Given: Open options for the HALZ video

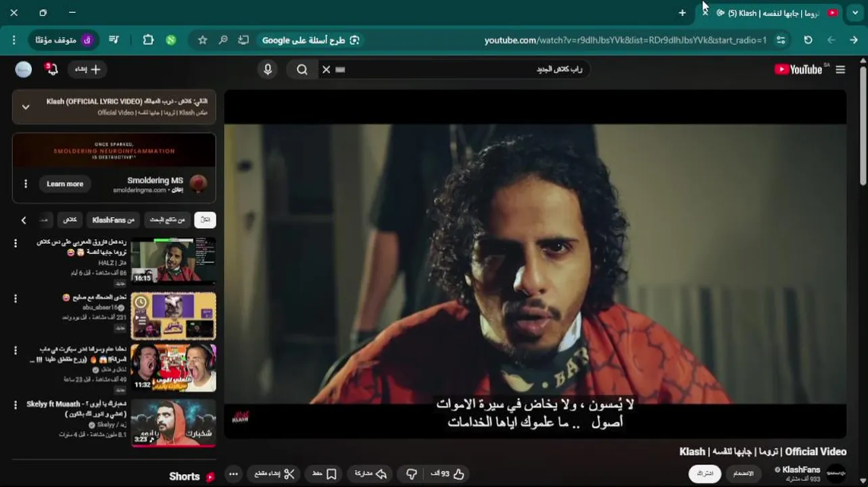Looking at the screenshot, I should [x=16, y=244].
